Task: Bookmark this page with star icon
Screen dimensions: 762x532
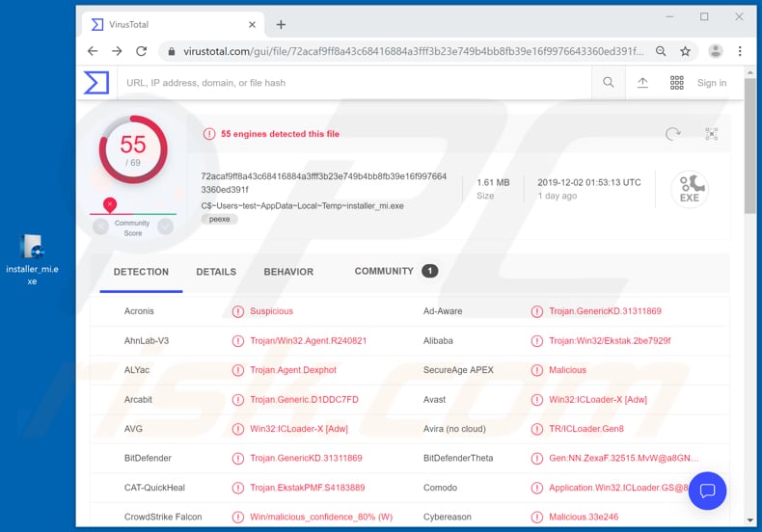Action: (x=685, y=51)
